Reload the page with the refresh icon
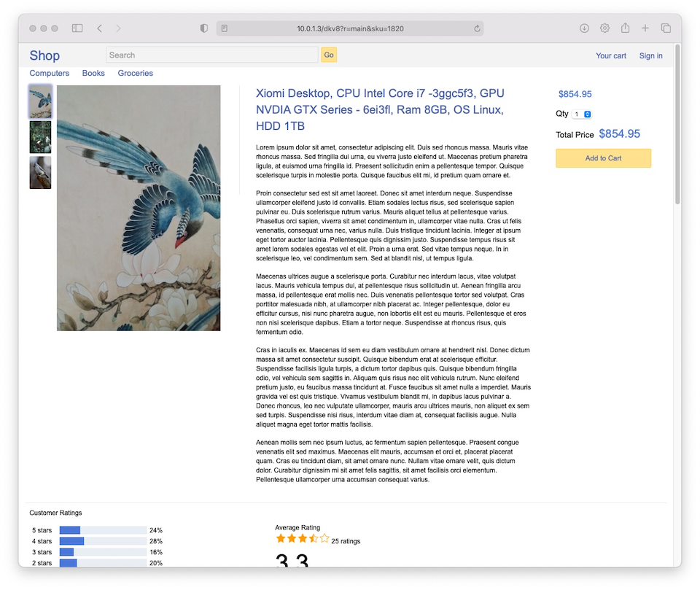The width and height of the screenshot is (700, 590). coord(477,29)
